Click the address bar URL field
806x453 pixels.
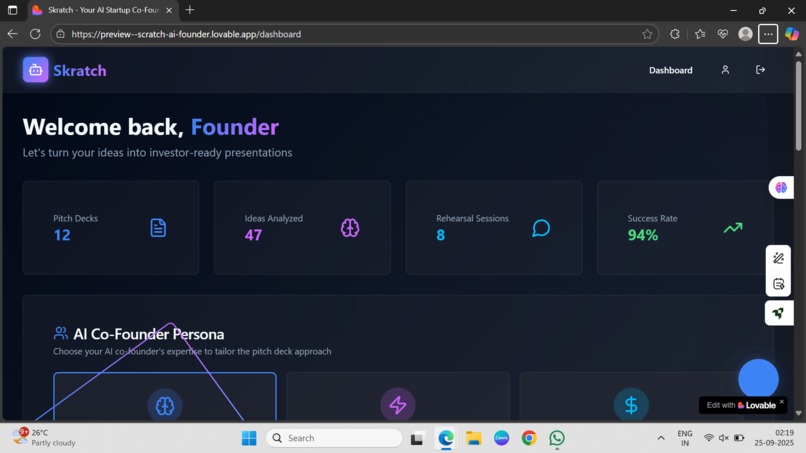(355, 34)
